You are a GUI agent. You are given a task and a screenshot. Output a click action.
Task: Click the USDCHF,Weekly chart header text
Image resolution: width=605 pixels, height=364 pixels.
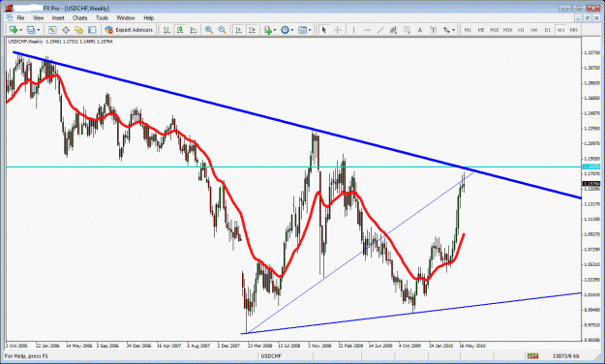click(26, 42)
